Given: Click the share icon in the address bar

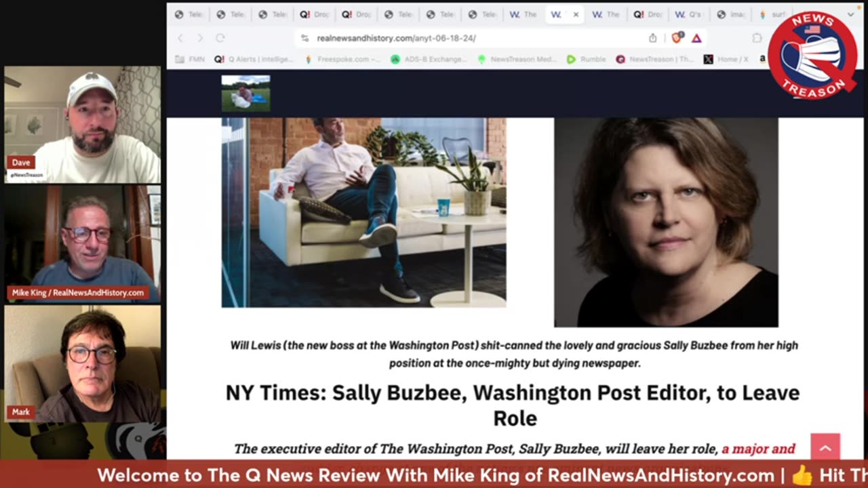Looking at the screenshot, I should [652, 38].
